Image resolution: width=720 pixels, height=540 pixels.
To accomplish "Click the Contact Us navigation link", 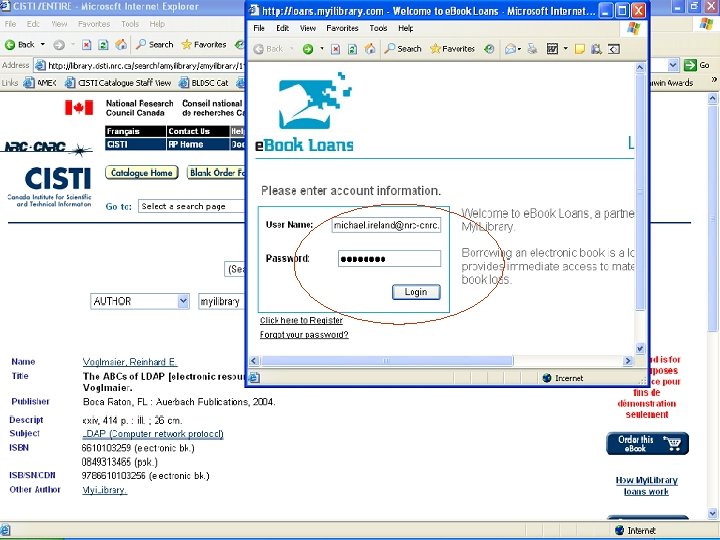I will pos(197,131).
